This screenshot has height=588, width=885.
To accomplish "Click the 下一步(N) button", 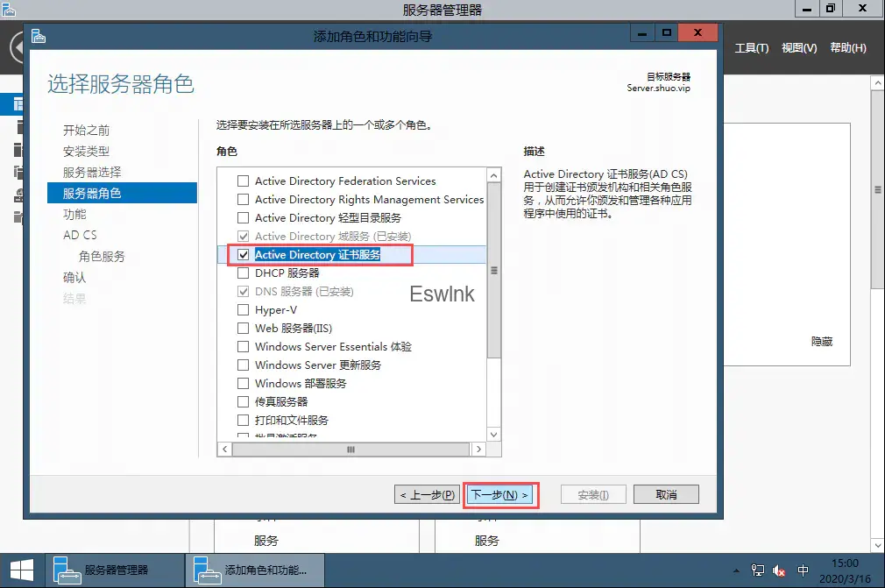I will click(x=499, y=495).
